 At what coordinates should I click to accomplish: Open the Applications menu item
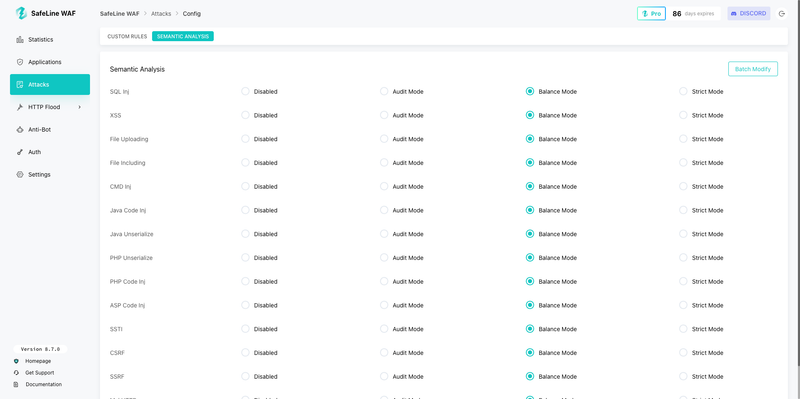[50, 62]
